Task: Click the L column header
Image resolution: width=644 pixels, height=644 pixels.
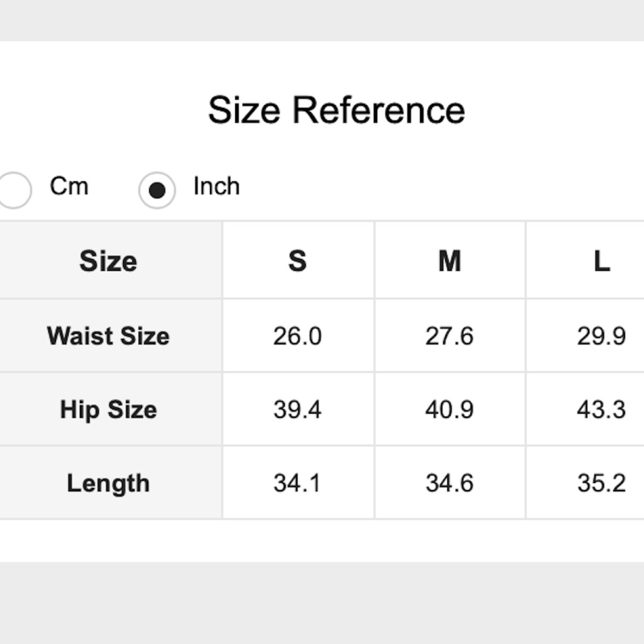Action: [601, 261]
